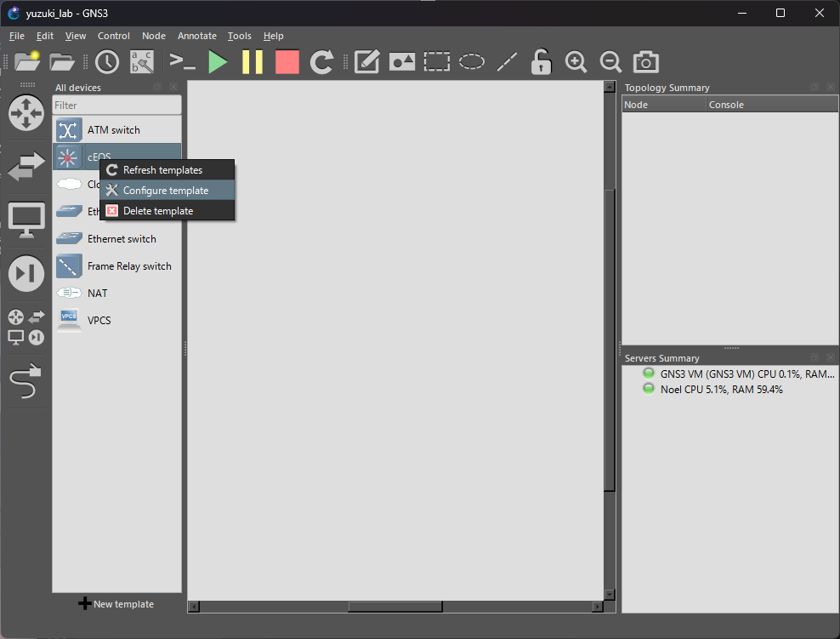
Task: Select Ethernet switch in device list
Action: point(116,238)
